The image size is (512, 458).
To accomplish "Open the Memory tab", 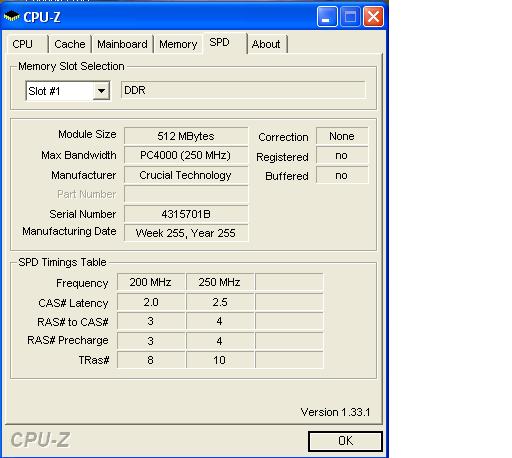I will coord(178,44).
